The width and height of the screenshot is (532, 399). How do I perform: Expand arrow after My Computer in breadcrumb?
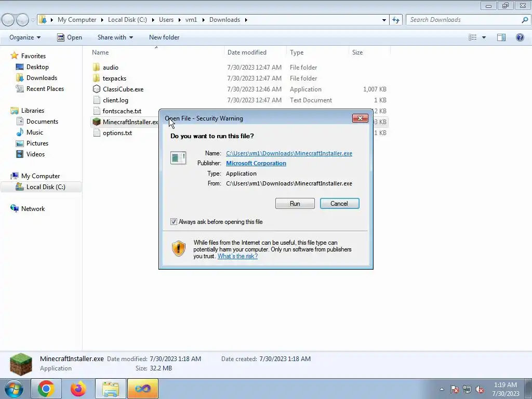tap(102, 20)
